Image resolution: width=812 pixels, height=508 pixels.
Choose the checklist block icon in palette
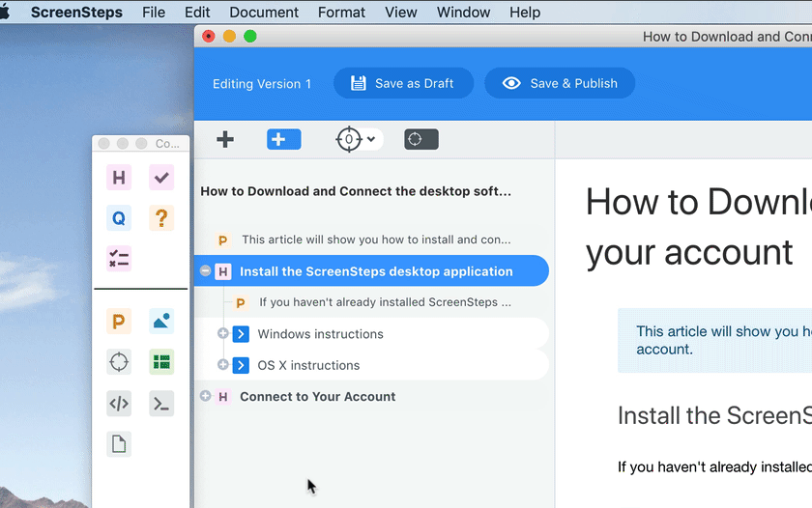119,259
